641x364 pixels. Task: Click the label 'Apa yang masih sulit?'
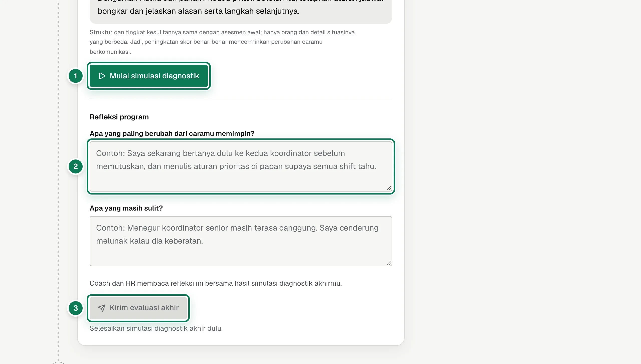[x=126, y=208]
